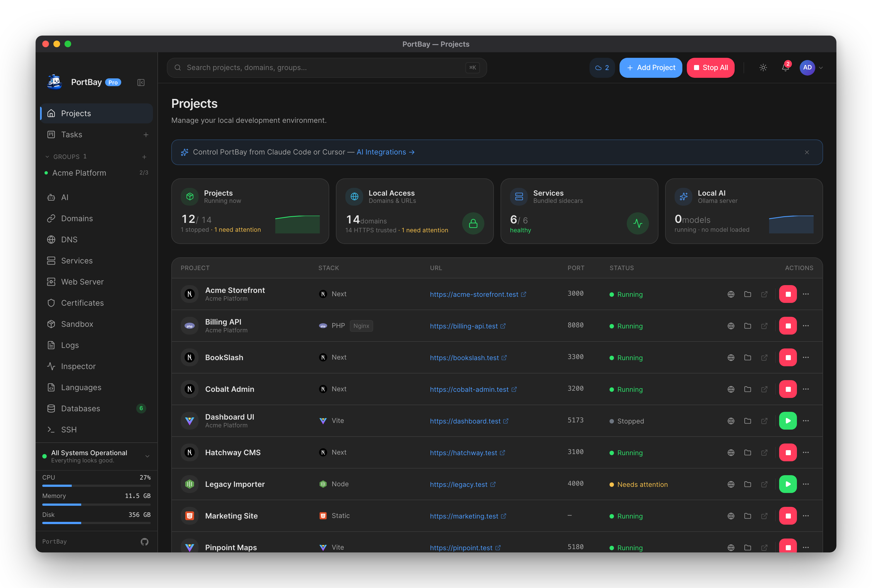
Task: Open the GitHub icon in sidebar footer
Action: coord(145,542)
